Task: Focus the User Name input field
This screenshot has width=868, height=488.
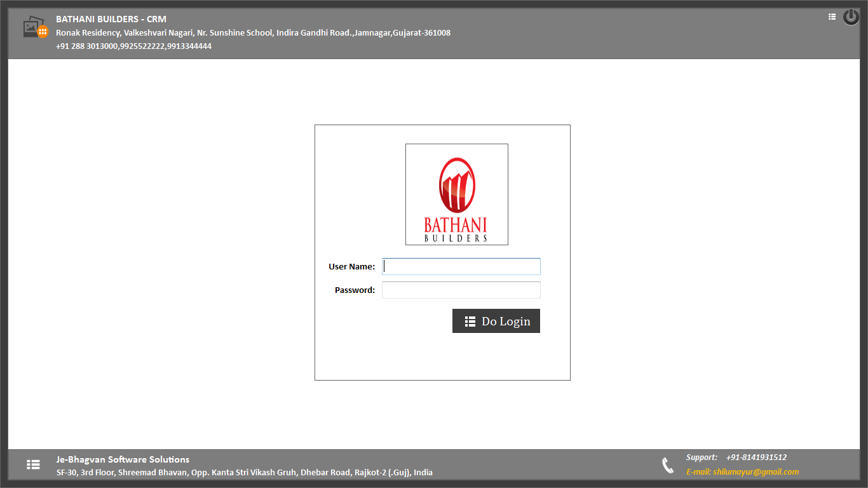Action: tap(461, 266)
